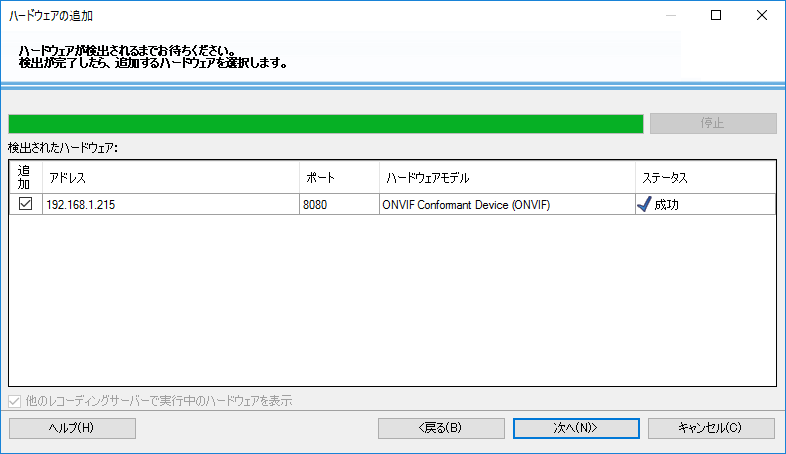This screenshot has height=454, width=786.
Task: Select the 8080 port cell
Action: 339,204
